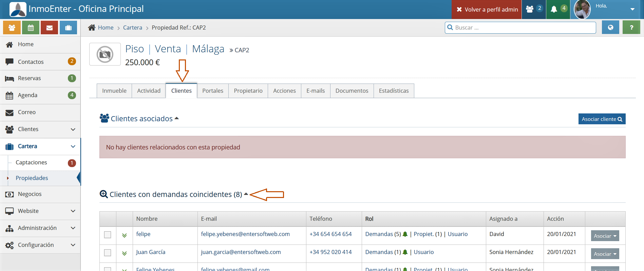644x271 pixels.
Task: Switch to the Actividad tab
Action: click(x=149, y=91)
